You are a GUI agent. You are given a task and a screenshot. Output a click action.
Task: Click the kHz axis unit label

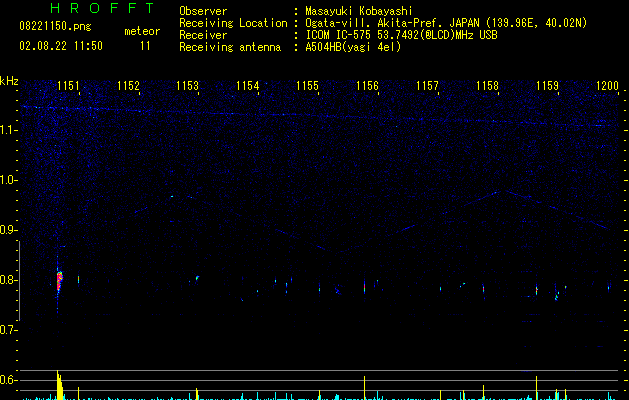[x=9, y=81]
